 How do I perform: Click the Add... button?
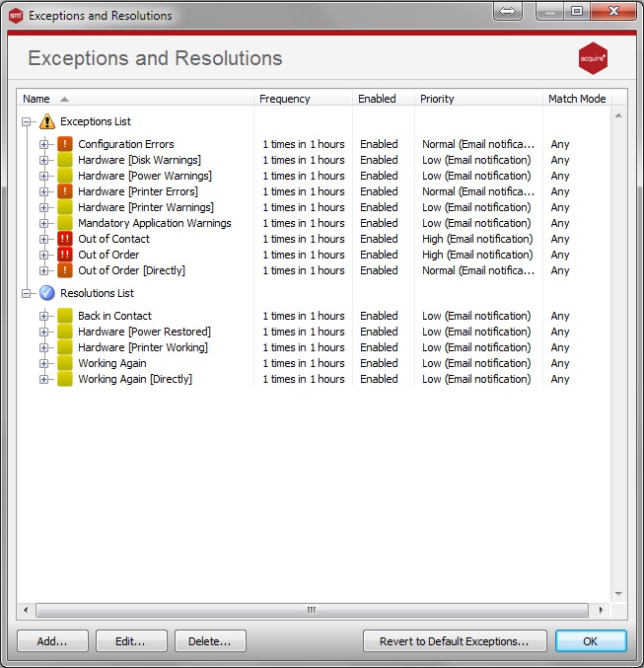52,641
